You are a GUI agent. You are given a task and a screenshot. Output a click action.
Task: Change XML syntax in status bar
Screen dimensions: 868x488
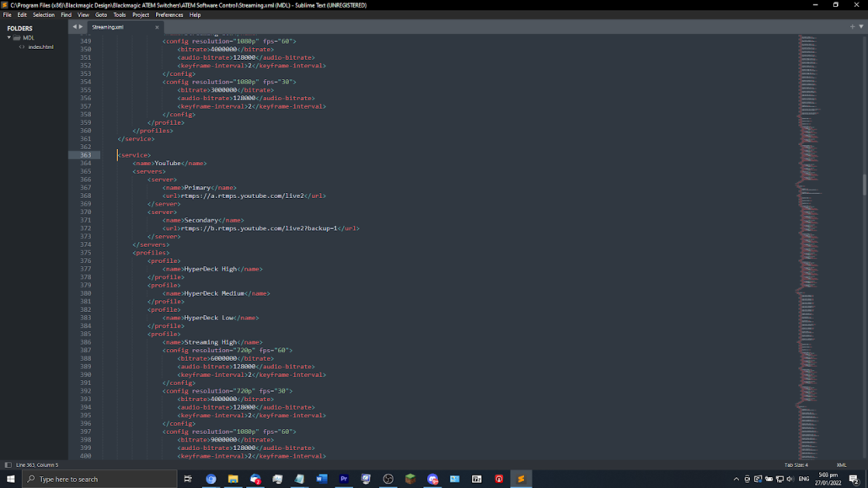[841, 464]
